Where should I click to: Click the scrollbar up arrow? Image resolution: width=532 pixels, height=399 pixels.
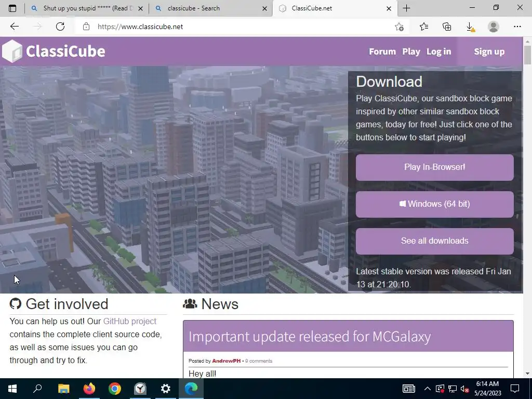[x=527, y=41]
